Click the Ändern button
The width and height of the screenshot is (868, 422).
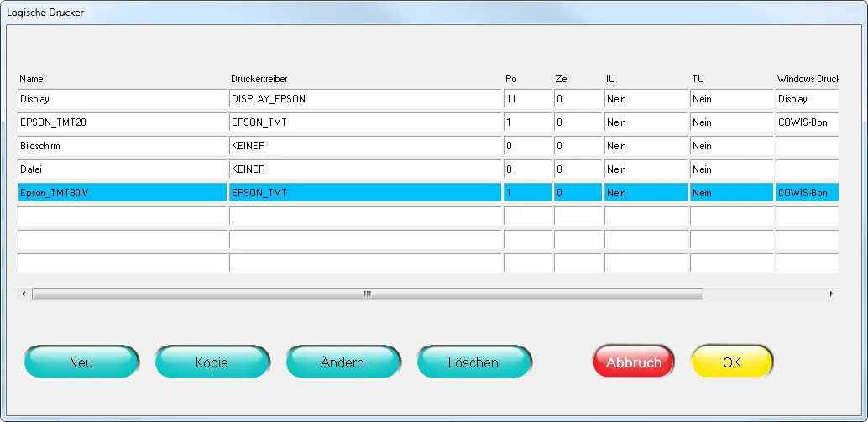point(342,362)
